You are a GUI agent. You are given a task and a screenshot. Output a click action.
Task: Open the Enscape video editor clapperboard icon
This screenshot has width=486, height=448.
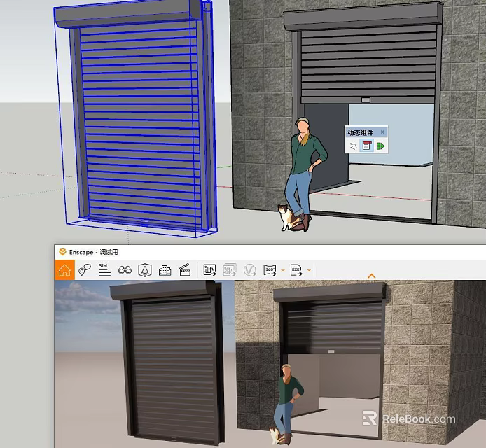pyautogui.click(x=185, y=270)
